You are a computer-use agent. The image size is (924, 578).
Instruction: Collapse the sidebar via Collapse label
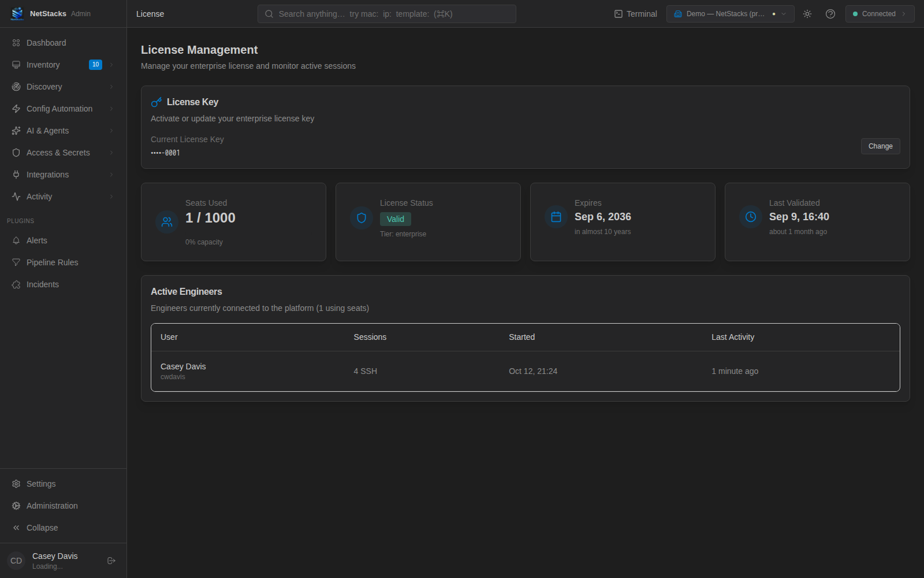click(42, 528)
